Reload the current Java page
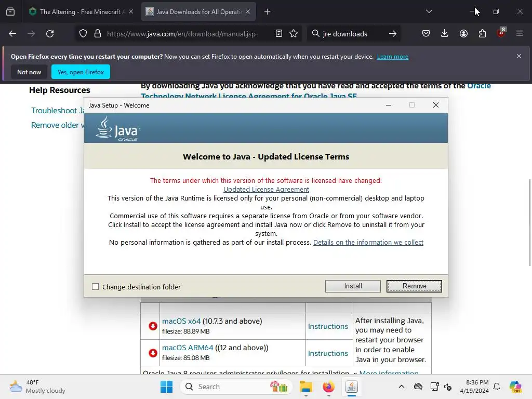 (50, 34)
